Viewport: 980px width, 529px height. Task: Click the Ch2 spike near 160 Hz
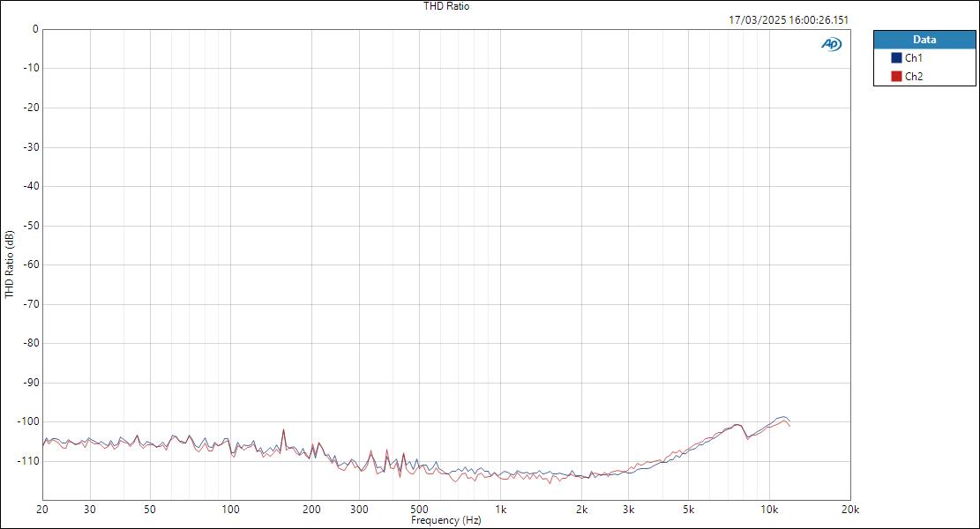[283, 429]
